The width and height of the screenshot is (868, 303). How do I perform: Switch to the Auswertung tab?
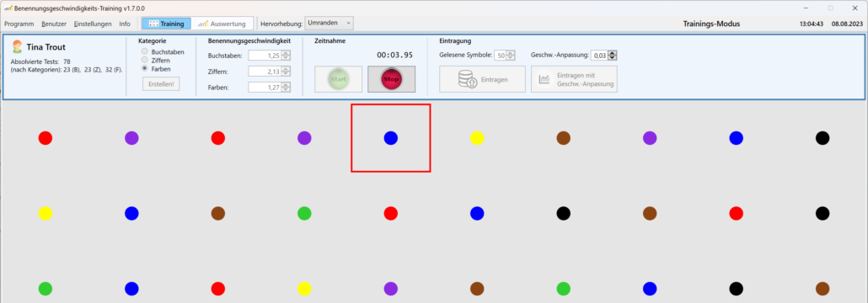coord(222,24)
